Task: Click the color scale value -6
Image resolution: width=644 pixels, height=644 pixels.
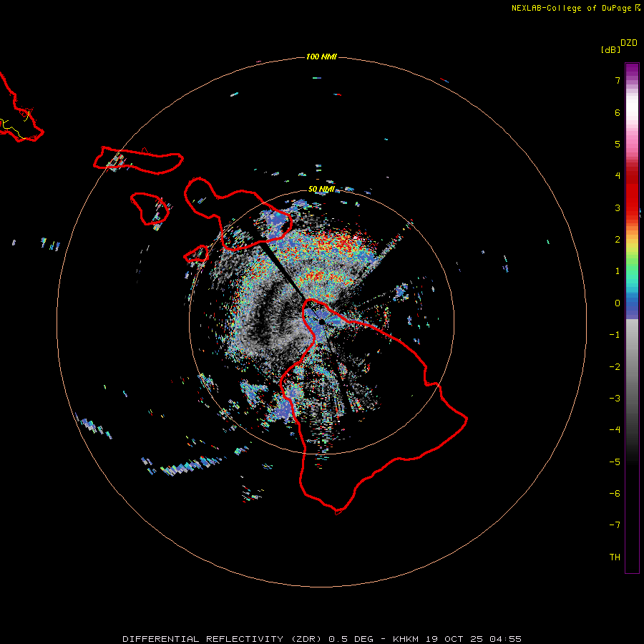Action: pos(615,494)
